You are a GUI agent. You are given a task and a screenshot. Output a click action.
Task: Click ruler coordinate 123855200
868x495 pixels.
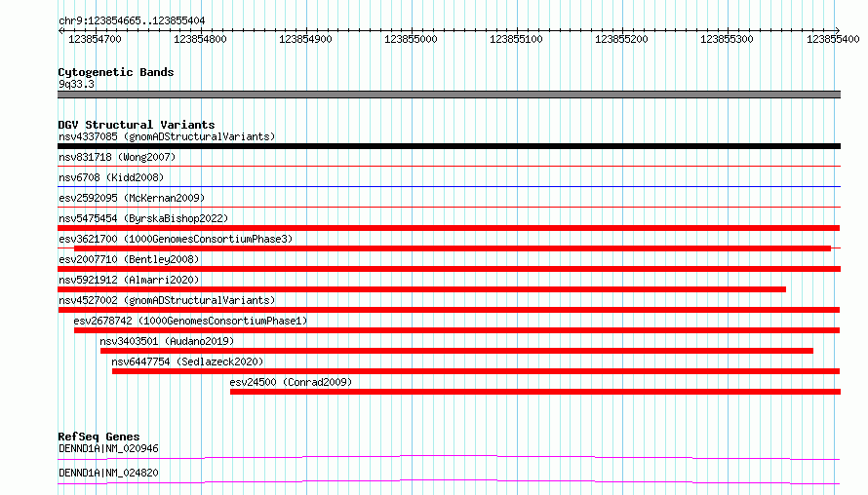(x=621, y=39)
